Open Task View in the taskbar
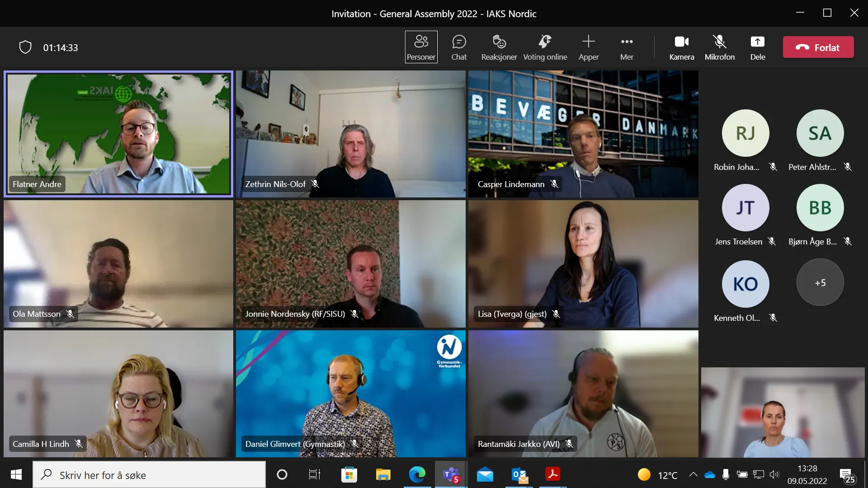The width and height of the screenshot is (868, 488). (314, 474)
